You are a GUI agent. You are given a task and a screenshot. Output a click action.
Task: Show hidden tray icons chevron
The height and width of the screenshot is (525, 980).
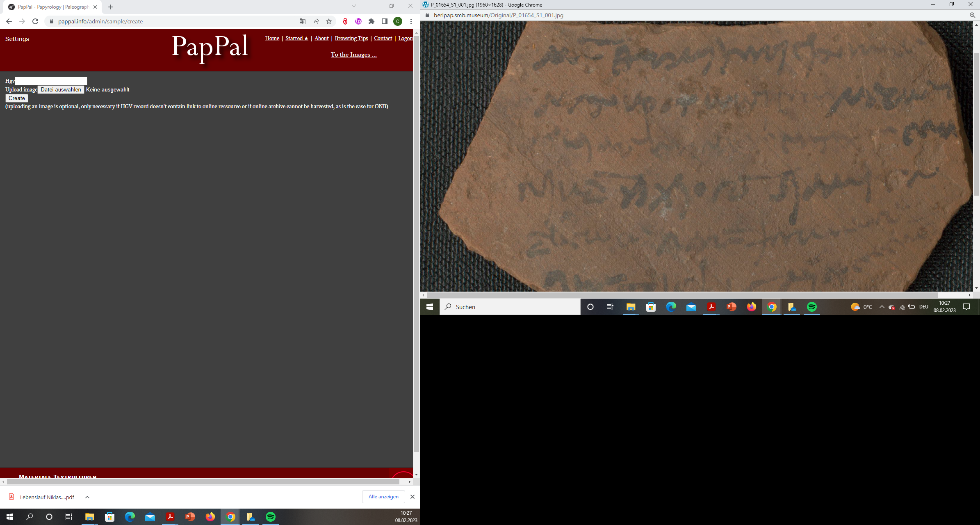point(882,307)
